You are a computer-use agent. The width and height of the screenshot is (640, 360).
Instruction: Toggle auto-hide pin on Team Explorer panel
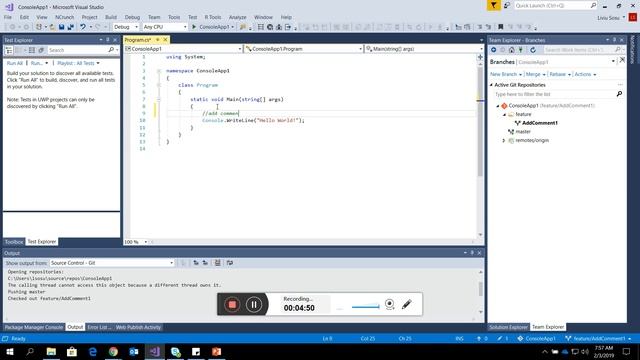(614, 40)
